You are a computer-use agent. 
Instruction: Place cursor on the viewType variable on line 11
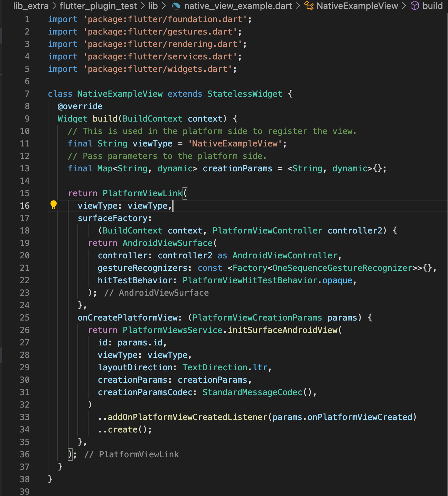point(152,143)
